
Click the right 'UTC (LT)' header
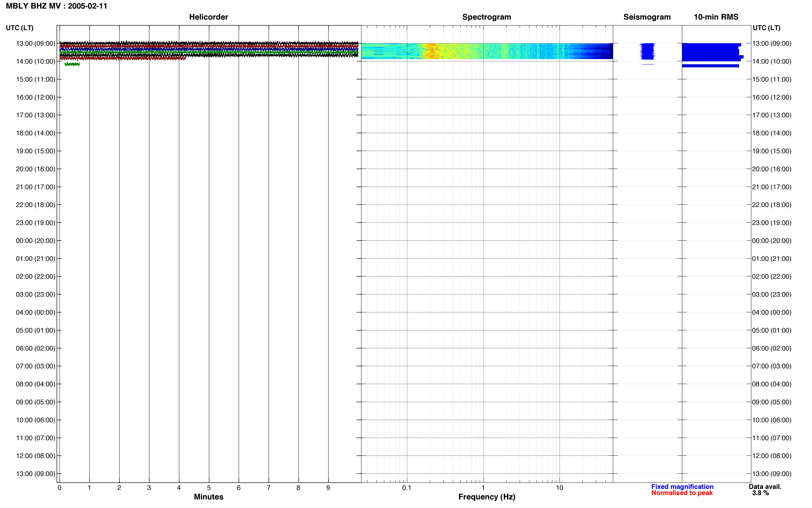[x=766, y=28]
